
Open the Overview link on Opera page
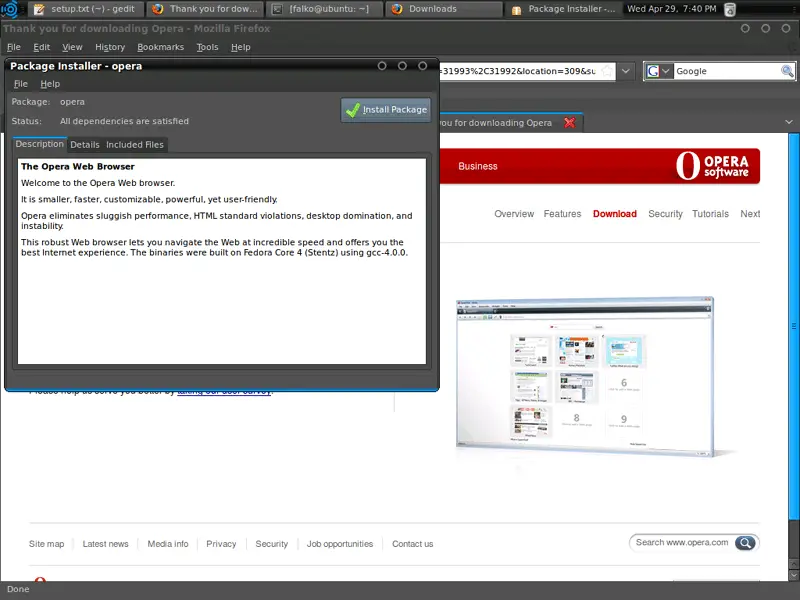[x=514, y=214]
